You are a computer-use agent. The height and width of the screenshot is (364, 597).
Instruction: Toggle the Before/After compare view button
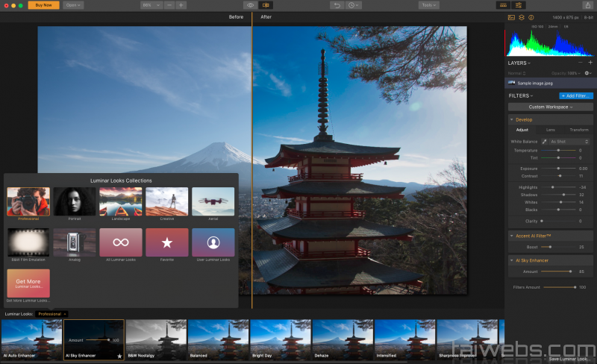266,5
